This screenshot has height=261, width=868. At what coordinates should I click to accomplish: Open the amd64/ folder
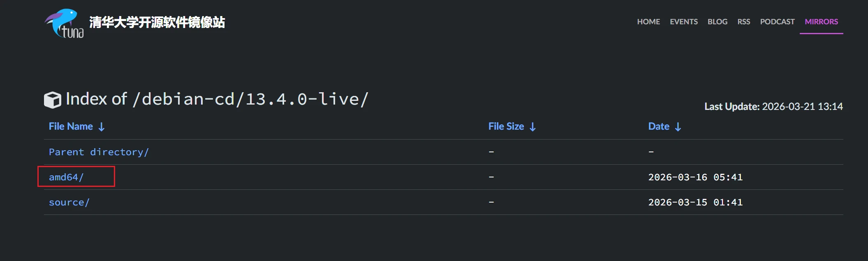66,177
